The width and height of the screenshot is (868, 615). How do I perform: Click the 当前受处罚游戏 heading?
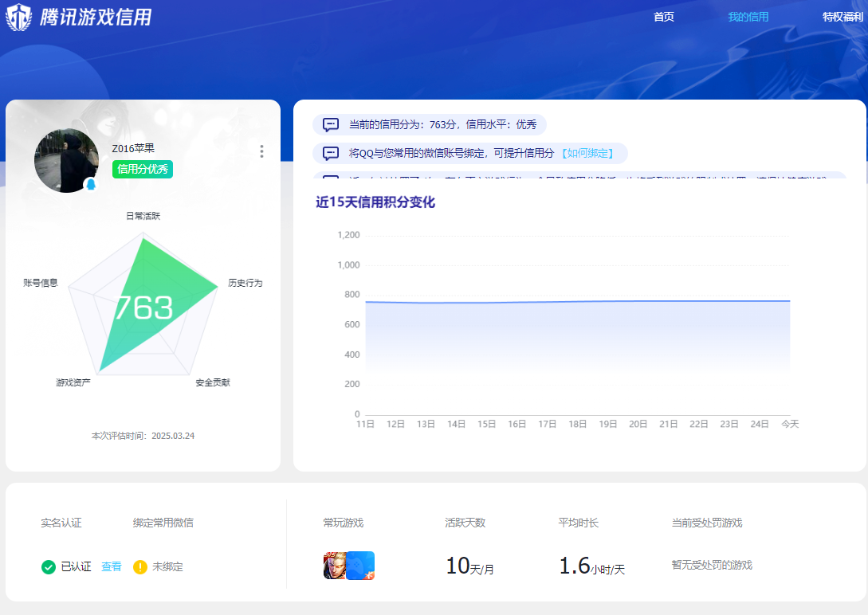707,523
